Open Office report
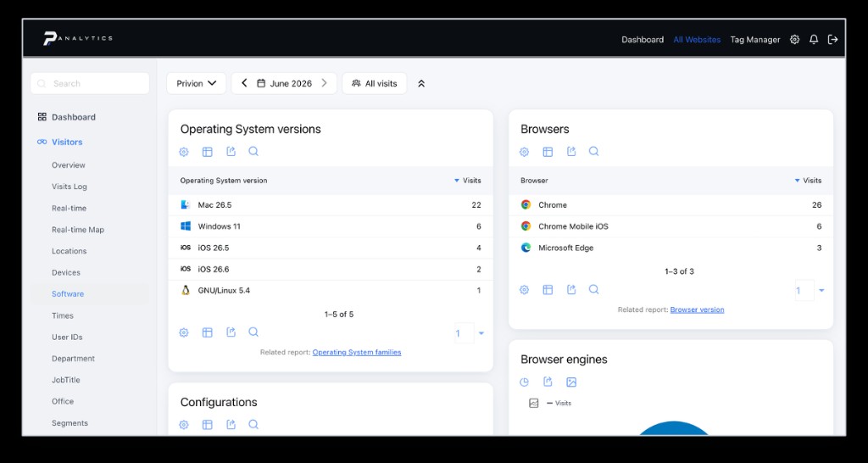The height and width of the screenshot is (463, 868). click(x=63, y=402)
